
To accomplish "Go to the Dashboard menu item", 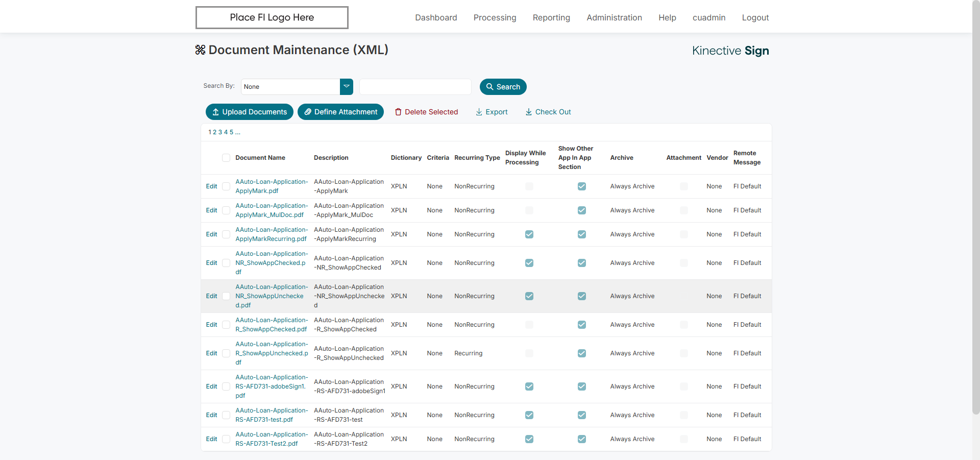I will pyautogui.click(x=436, y=17).
